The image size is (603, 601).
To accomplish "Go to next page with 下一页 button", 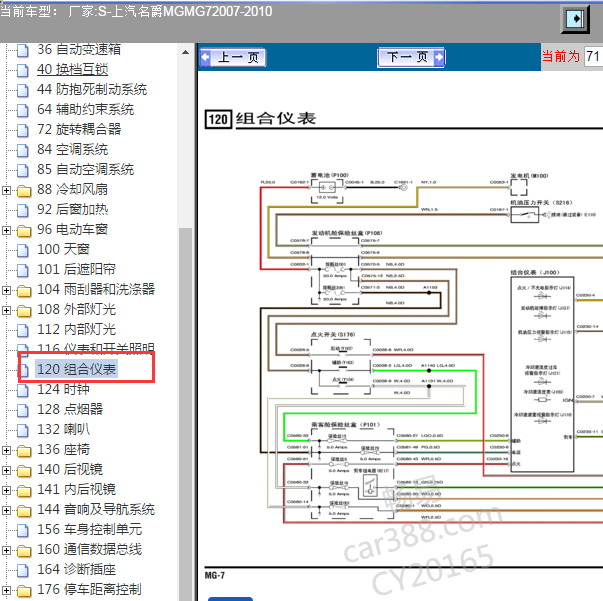I will 411,57.
